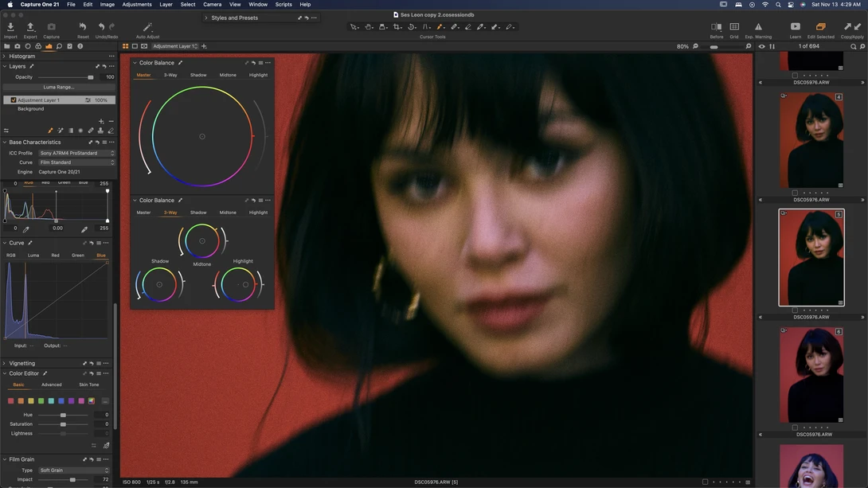Switch viewer to multi-view grid icon
Screen dimensions: 868x488
pos(126,46)
